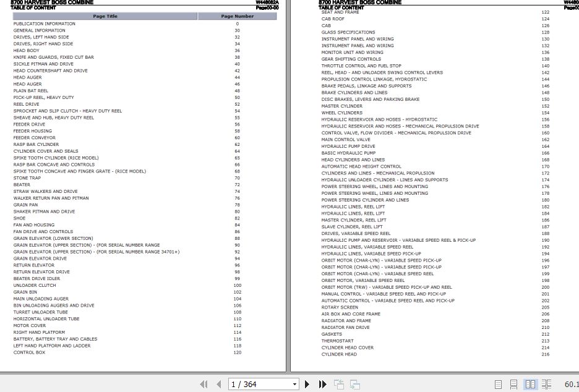
Task: Open the page number dropdown arrow
Action: (294, 384)
